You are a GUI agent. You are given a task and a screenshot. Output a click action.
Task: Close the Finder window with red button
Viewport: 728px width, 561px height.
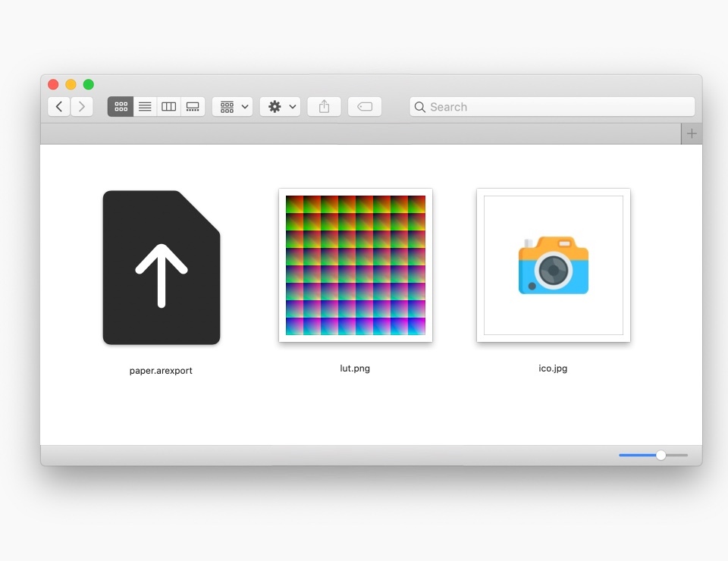pos(53,84)
